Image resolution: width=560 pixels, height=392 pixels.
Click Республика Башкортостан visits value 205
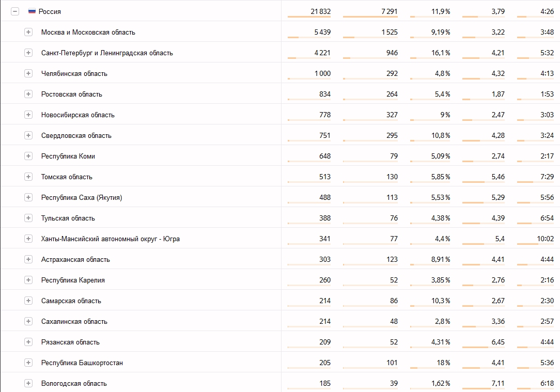pyautogui.click(x=325, y=363)
